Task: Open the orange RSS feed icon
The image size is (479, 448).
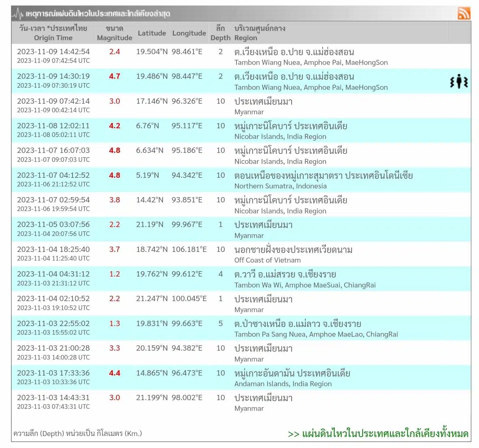Action: click(x=464, y=13)
